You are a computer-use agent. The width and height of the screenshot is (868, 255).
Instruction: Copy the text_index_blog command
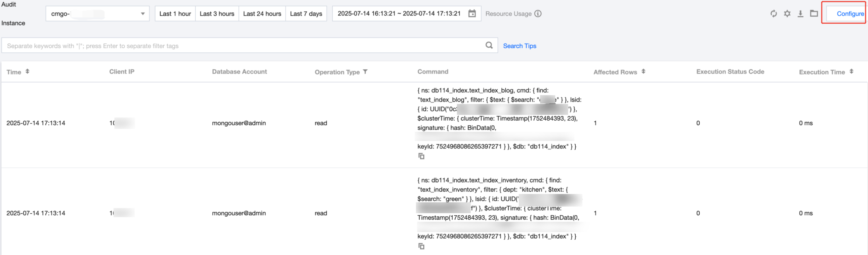[421, 156]
